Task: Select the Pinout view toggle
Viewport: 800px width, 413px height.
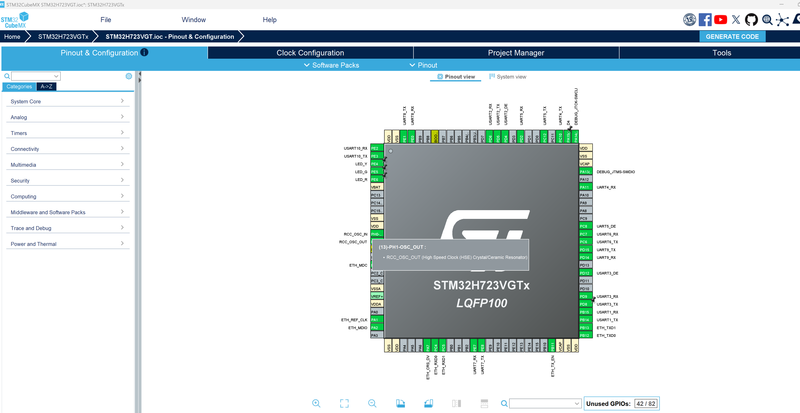Action: [457, 77]
